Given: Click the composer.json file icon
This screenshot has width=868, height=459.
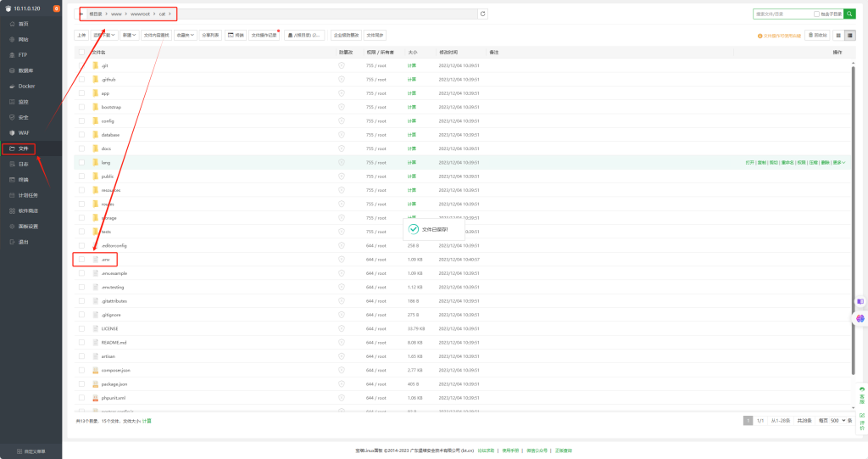Looking at the screenshot, I should tap(95, 370).
